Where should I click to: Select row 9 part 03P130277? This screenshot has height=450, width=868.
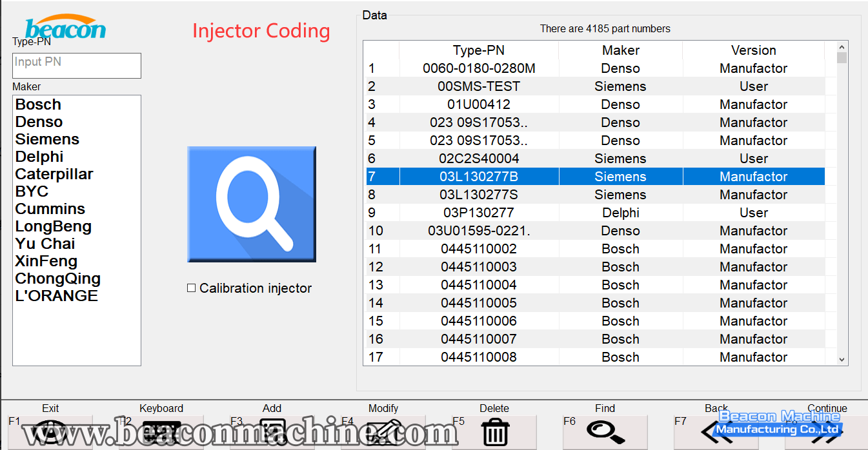click(479, 213)
